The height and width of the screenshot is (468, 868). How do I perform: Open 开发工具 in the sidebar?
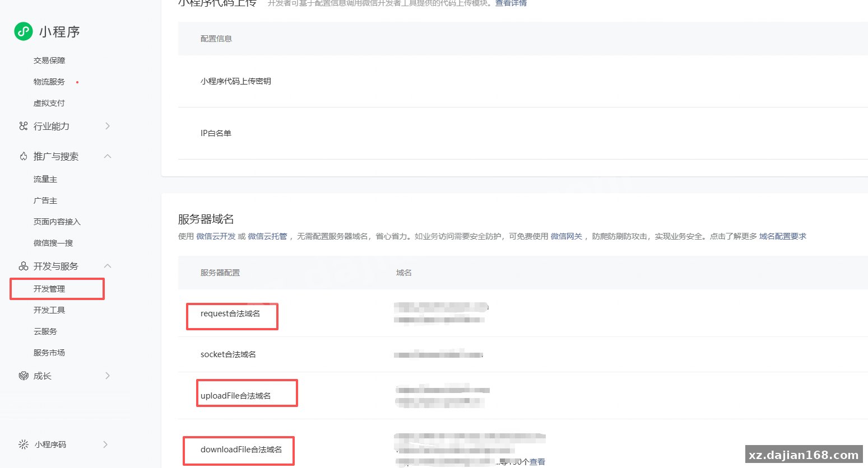[49, 310]
